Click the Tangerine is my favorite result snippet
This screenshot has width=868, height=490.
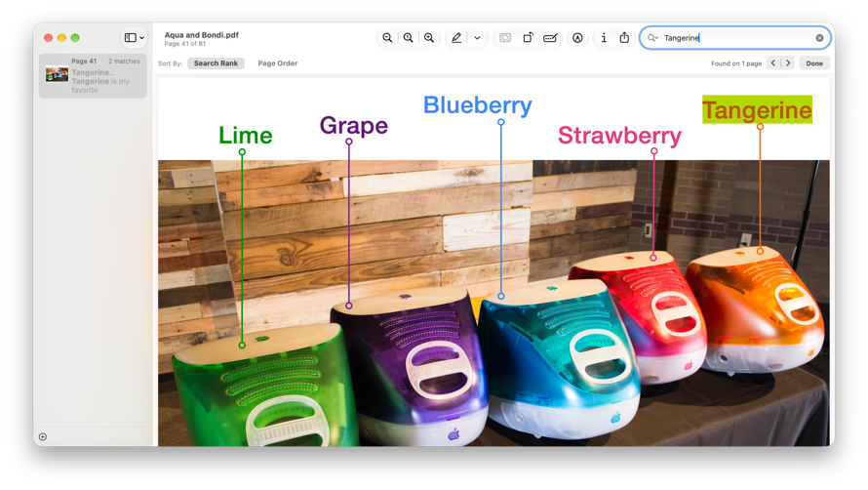pyautogui.click(x=100, y=85)
